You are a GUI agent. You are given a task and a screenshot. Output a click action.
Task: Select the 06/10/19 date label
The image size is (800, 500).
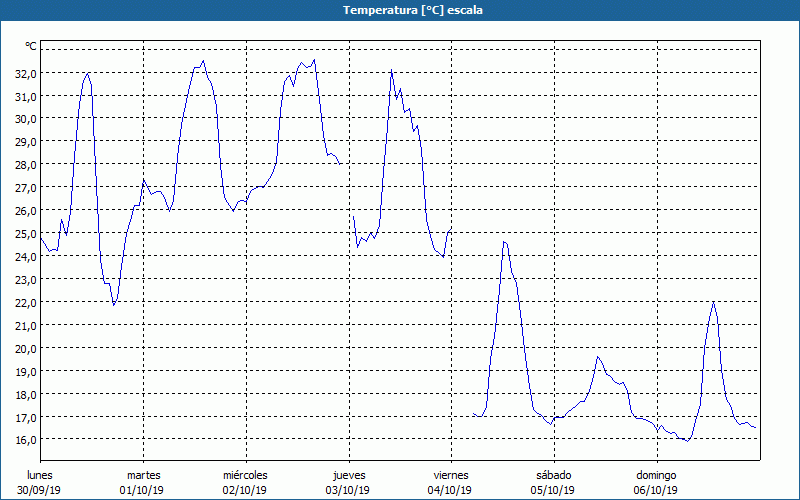(656, 490)
